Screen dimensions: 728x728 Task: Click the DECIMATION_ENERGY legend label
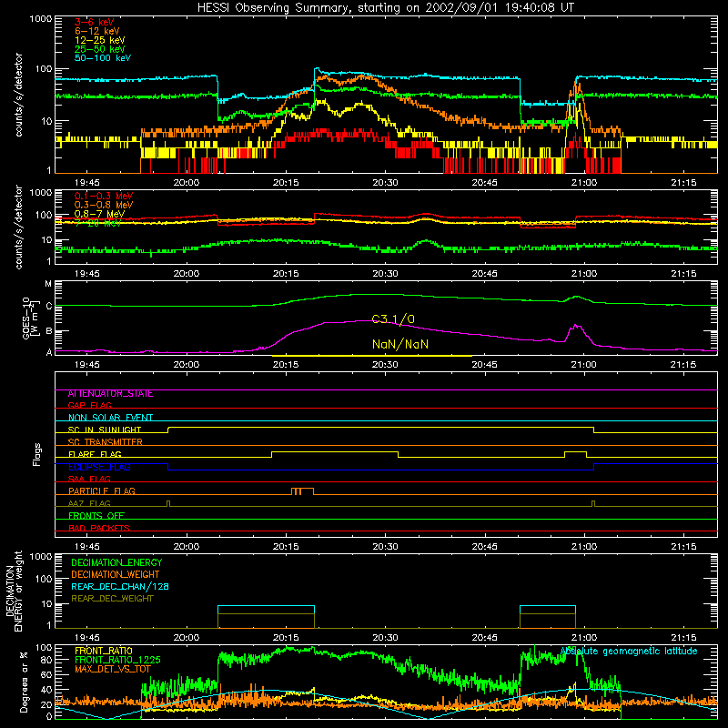116,562
